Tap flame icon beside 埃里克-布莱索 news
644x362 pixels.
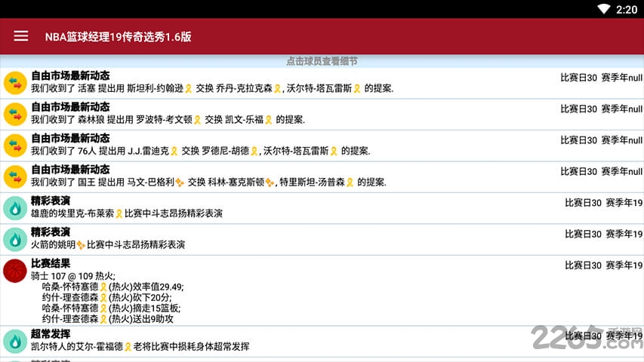[x=15, y=208]
